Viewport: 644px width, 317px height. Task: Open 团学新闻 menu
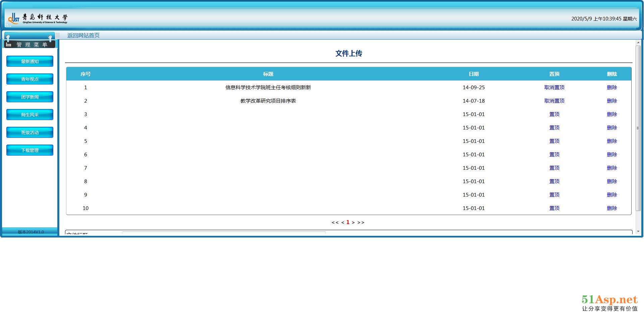[x=30, y=97]
